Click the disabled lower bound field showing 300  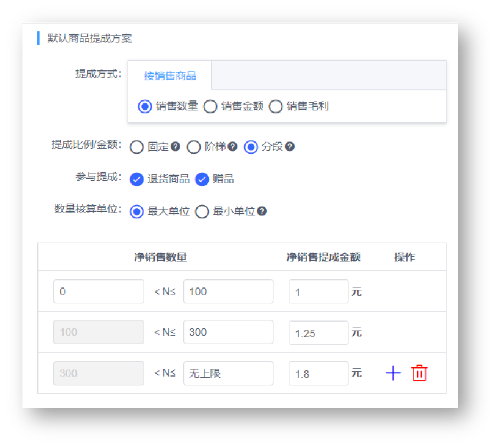(99, 373)
